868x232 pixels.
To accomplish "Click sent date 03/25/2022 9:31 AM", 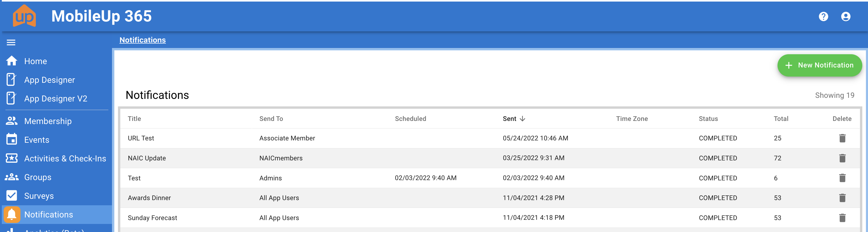I will (533, 158).
